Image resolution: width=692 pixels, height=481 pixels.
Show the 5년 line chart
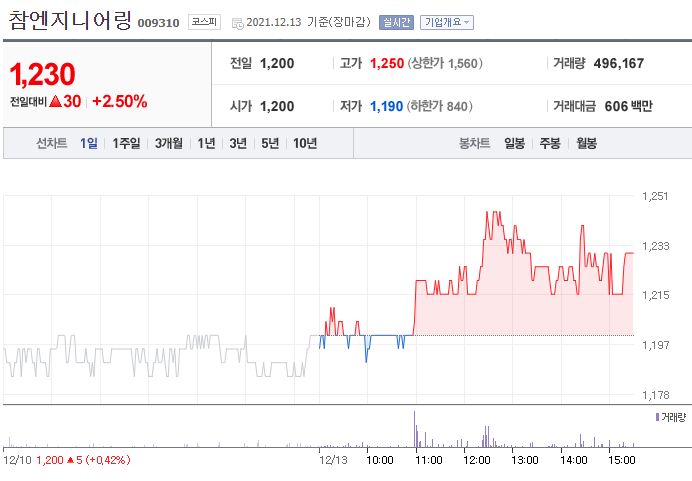click(270, 143)
